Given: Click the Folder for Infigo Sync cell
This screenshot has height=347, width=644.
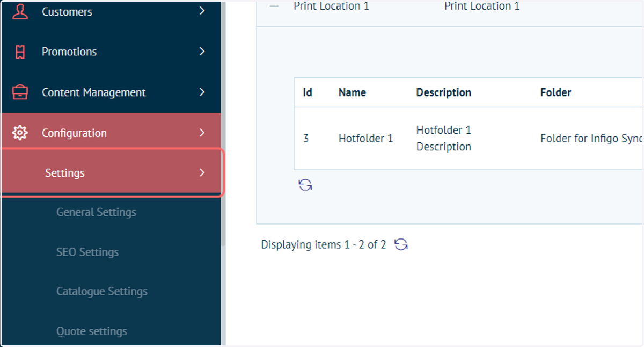Looking at the screenshot, I should coord(591,139).
